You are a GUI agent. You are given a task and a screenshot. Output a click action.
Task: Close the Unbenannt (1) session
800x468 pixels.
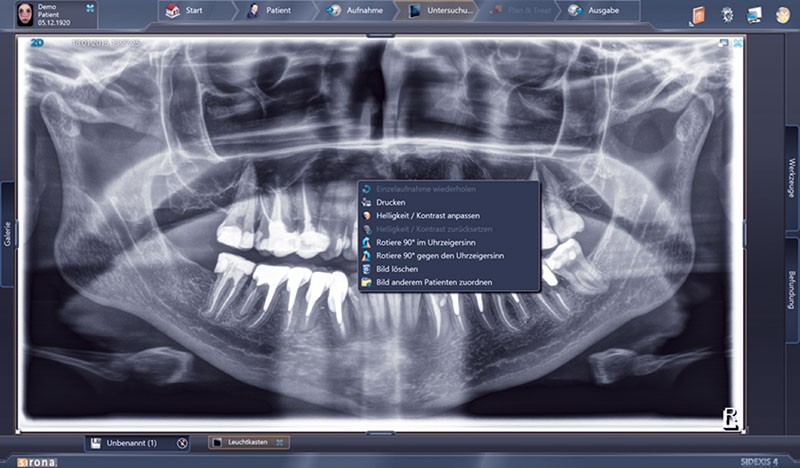182,442
